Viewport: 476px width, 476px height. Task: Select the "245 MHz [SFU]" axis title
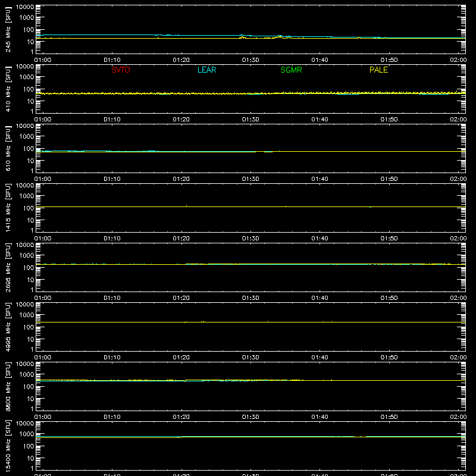(x=8, y=29)
